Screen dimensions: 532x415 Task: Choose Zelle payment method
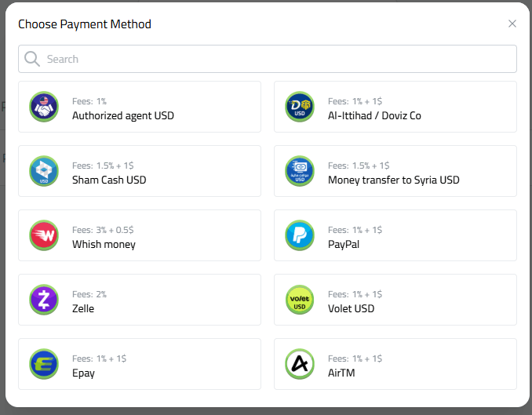[140, 300]
